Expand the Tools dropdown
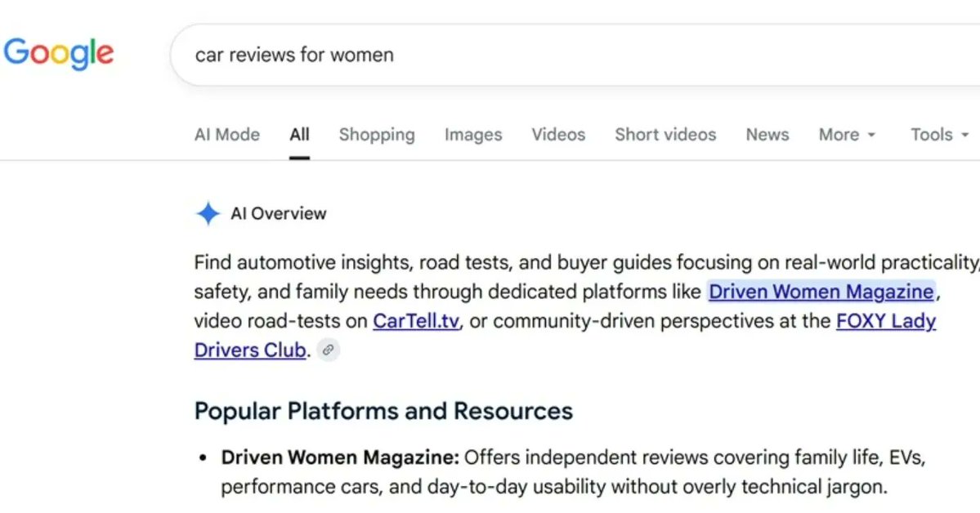 click(x=939, y=134)
